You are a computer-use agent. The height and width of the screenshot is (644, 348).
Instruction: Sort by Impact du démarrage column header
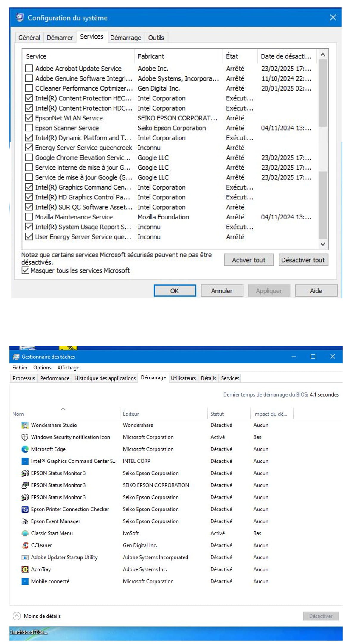click(272, 414)
